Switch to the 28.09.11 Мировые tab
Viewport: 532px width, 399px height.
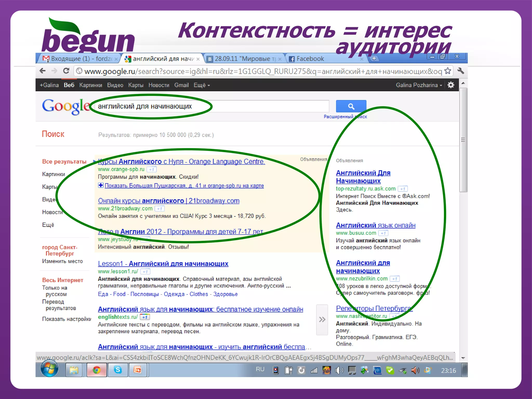click(x=244, y=59)
